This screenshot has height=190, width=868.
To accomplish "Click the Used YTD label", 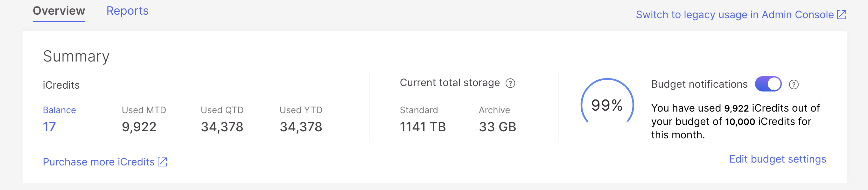I will (x=301, y=110).
